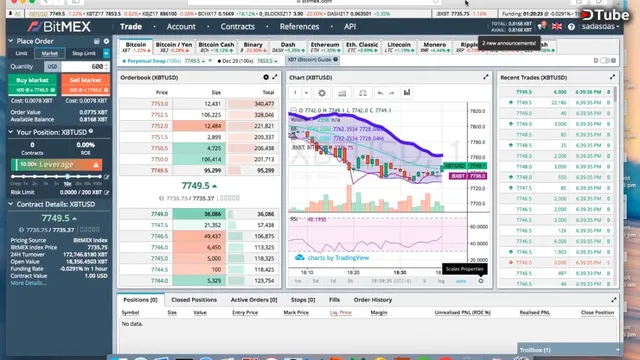Open the Contracts menu
Screen dimensions: 640x360
(238, 27)
